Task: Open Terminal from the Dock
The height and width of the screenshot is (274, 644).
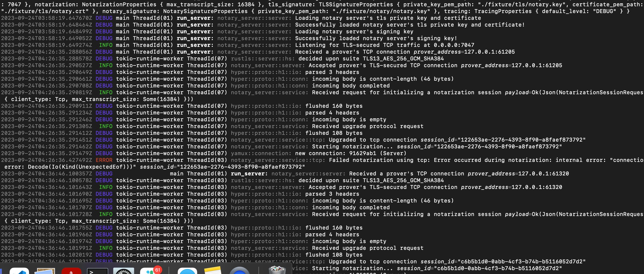Action: pyautogui.click(x=97, y=271)
